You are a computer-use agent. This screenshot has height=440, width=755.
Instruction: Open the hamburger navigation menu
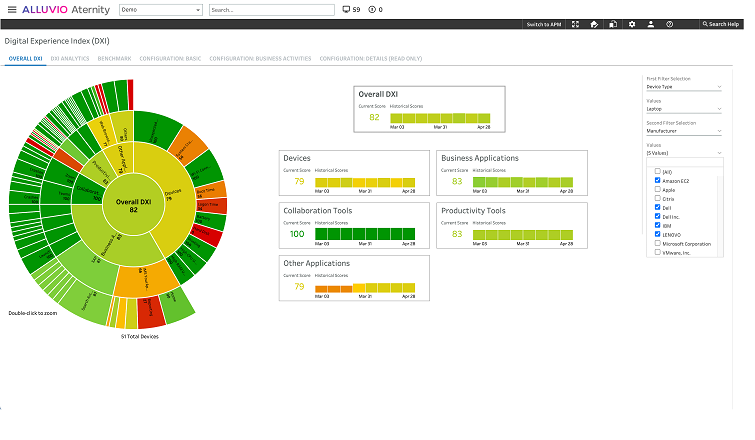pyautogui.click(x=12, y=10)
